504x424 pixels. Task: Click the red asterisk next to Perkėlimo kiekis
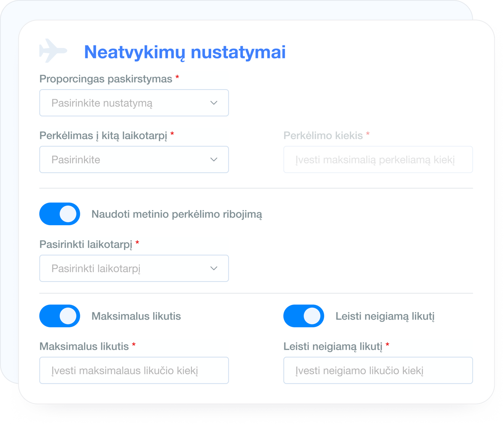click(x=368, y=134)
